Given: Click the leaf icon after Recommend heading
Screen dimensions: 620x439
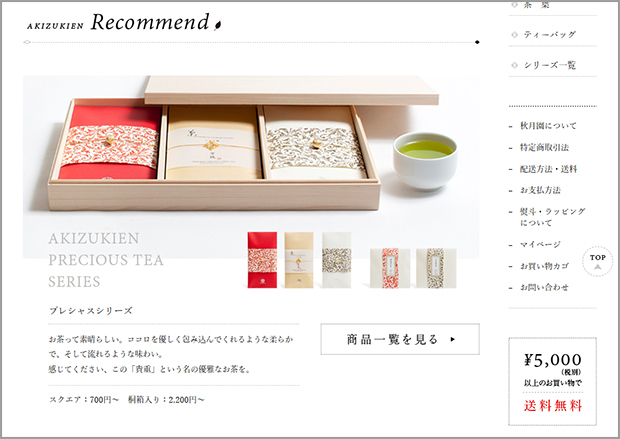Looking at the screenshot, I should (x=217, y=25).
